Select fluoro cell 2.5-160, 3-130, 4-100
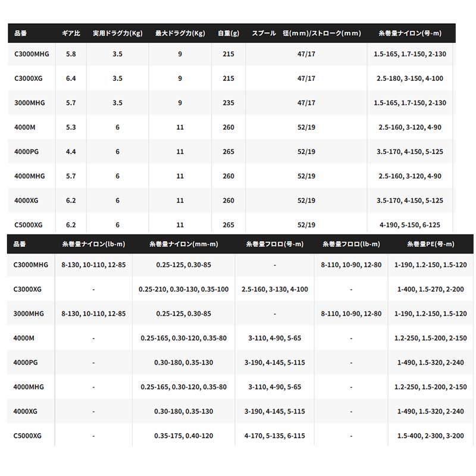The width and height of the screenshot is (476, 476). 275,289
